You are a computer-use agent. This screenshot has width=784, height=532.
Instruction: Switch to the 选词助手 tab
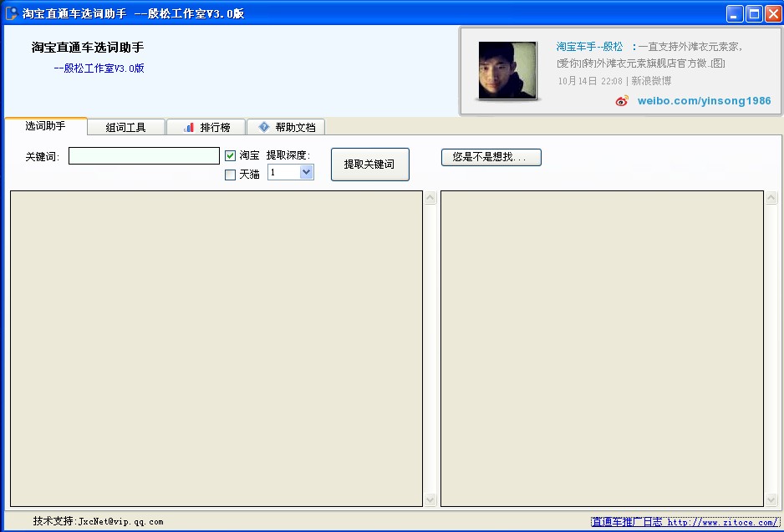(45, 126)
